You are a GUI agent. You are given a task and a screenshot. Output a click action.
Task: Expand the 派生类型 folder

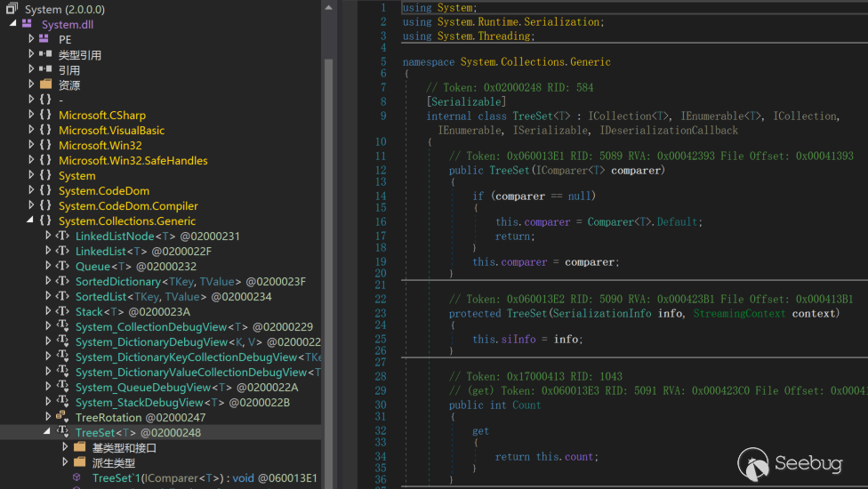[65, 462]
